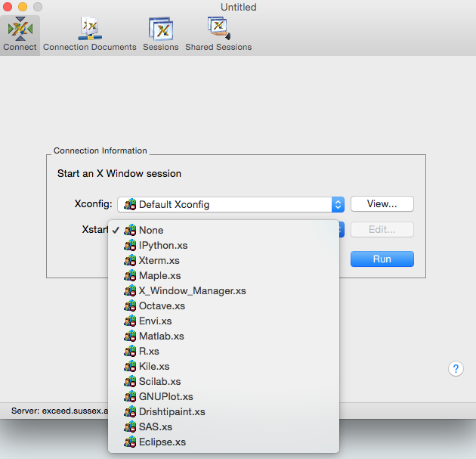Choose Xterm.xs from the list
This screenshot has height=459, width=476.
click(224, 261)
